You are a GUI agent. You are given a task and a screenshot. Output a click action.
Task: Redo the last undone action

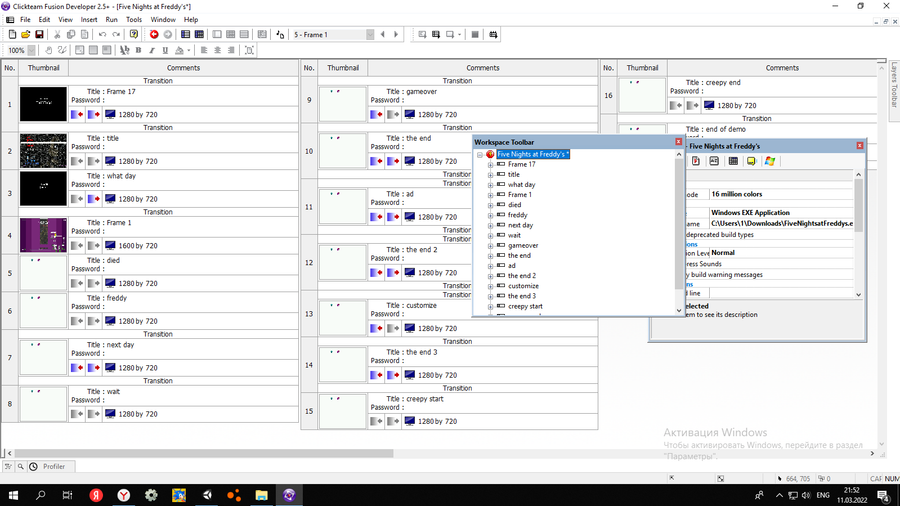click(x=116, y=34)
